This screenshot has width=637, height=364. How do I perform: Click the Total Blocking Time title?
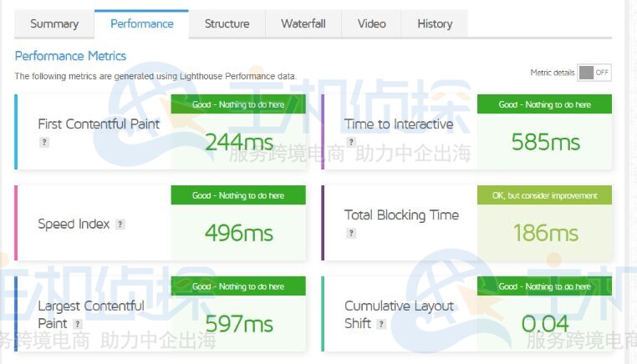[x=402, y=215]
